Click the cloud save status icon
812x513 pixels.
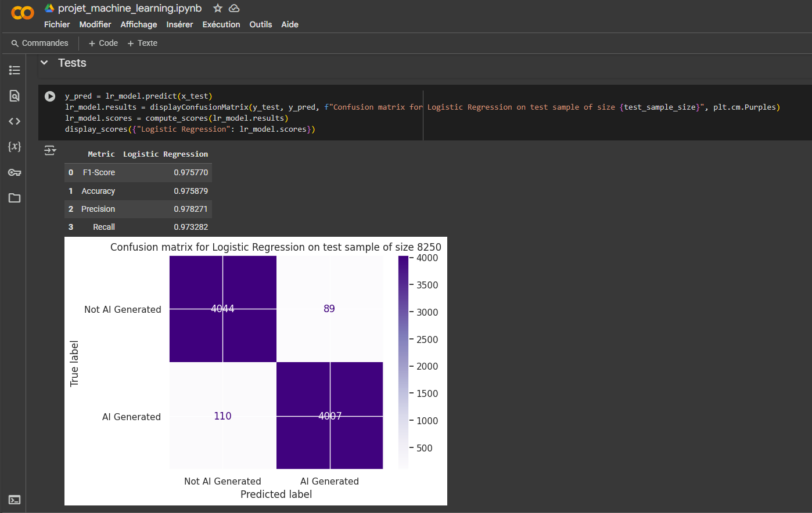[x=234, y=8]
